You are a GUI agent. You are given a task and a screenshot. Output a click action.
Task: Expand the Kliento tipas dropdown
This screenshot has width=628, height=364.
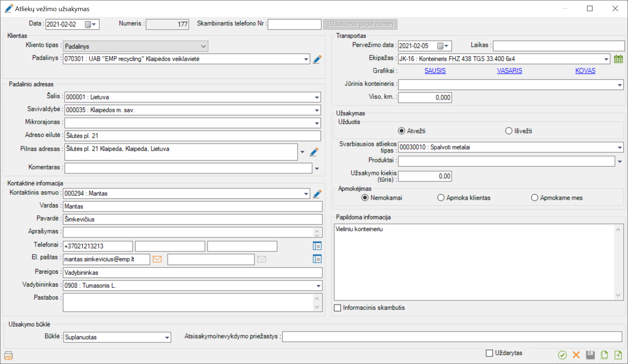coord(203,46)
